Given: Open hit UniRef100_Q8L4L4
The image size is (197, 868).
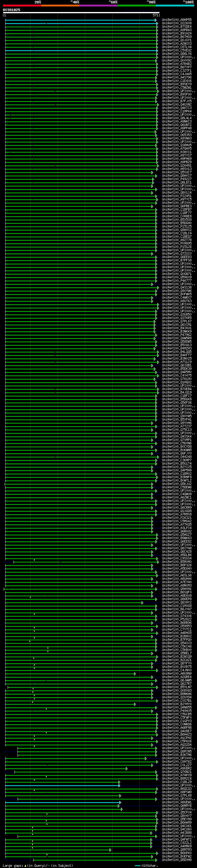Looking at the screenshot, I should tap(177, 118).
